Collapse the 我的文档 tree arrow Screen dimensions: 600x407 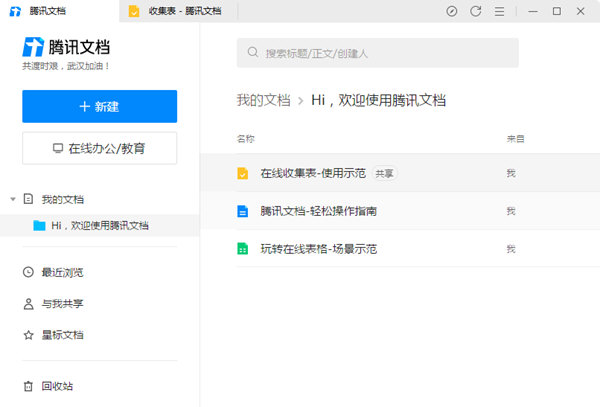pos(12,200)
